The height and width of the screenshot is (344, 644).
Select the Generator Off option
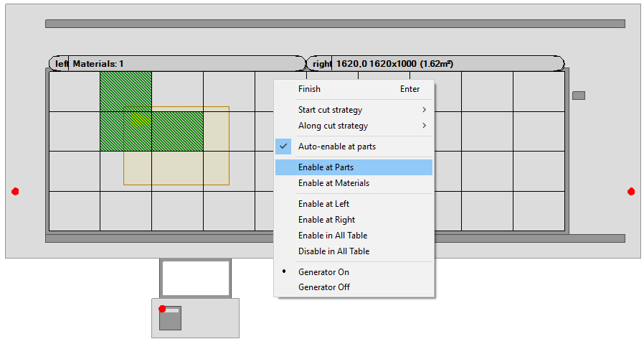pyautogui.click(x=354, y=287)
